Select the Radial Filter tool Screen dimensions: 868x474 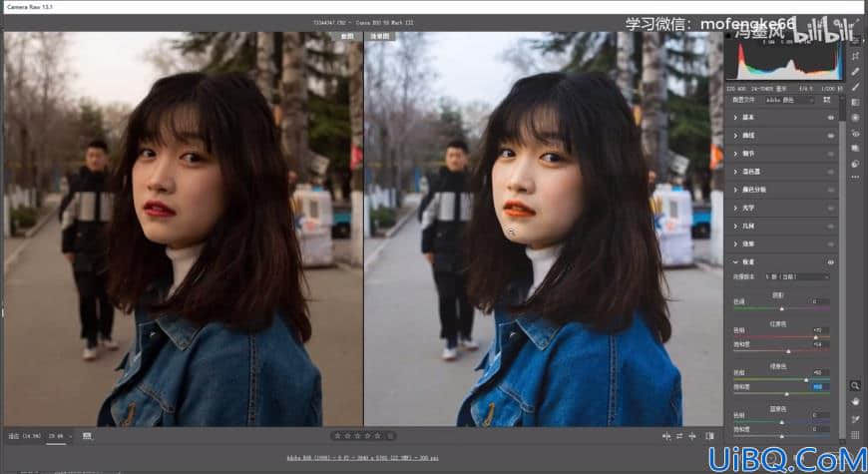click(856, 118)
